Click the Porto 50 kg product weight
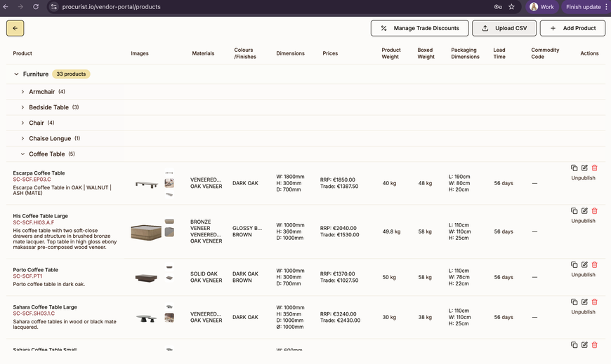The width and height of the screenshot is (611, 364). click(389, 277)
